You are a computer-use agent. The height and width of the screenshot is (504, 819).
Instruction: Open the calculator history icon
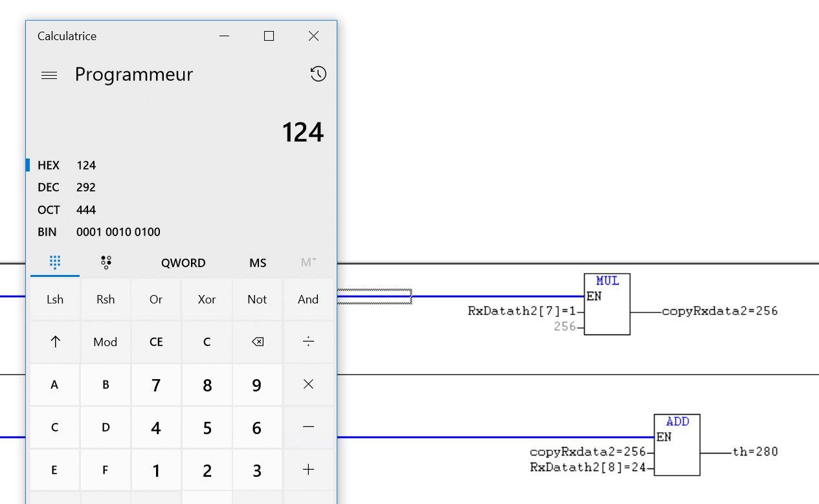click(318, 74)
